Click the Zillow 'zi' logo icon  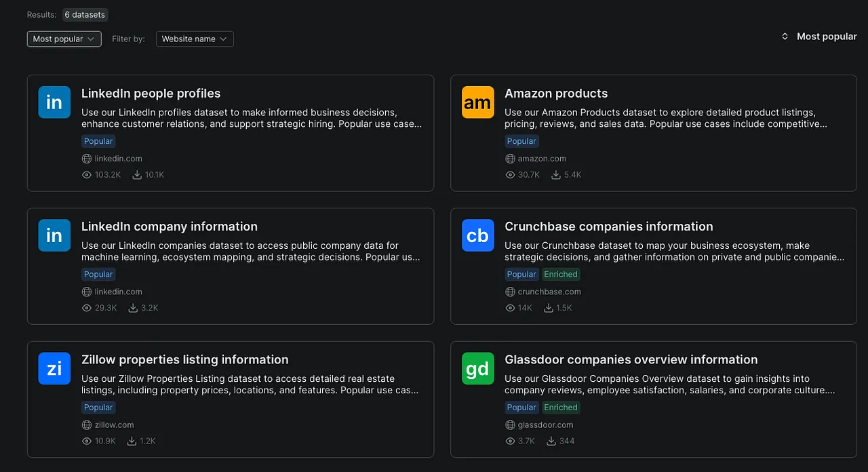(x=54, y=368)
